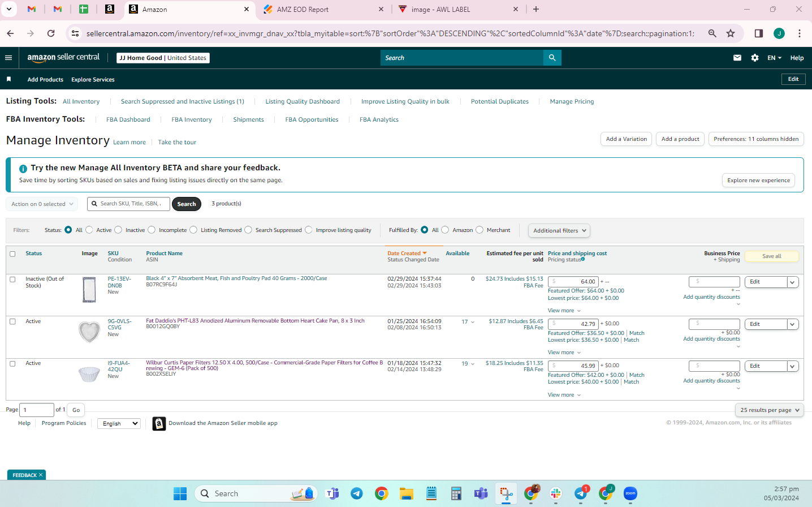The image size is (812, 507).
Task: View site information icon in the address bar
Action: [x=75, y=33]
